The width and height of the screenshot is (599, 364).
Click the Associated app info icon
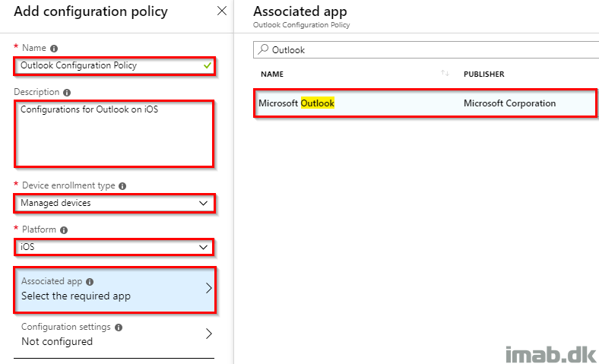point(90,282)
